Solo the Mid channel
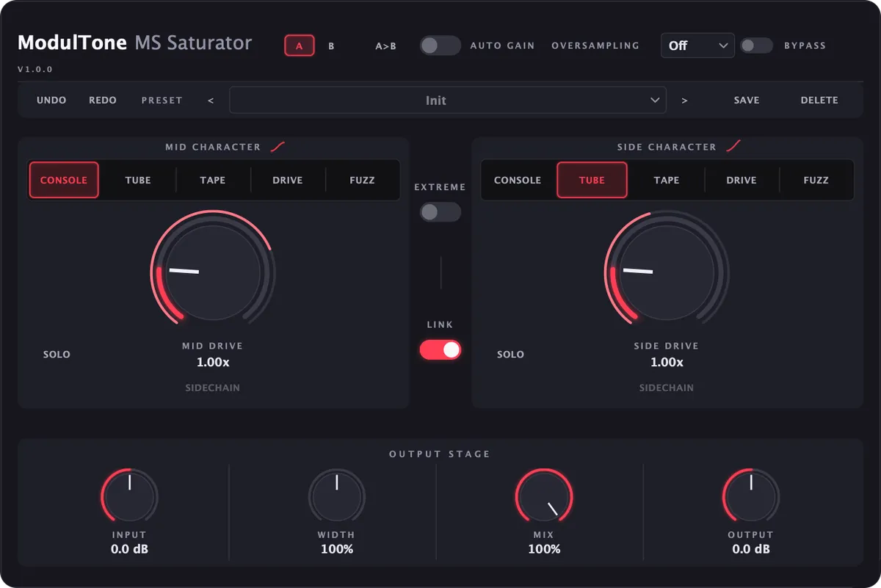The image size is (881, 588). point(57,355)
